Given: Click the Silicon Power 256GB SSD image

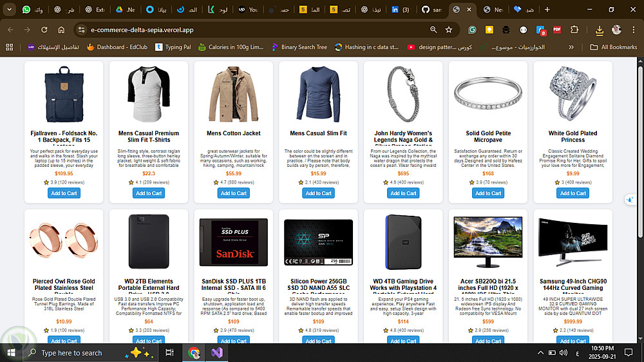Looking at the screenshot, I should click(318, 242).
